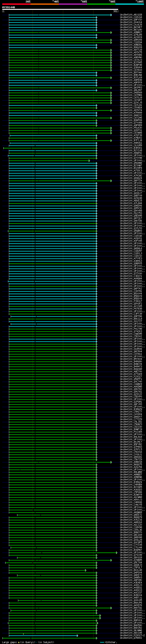Select the UniRef100_O01727 label
The image size is (146, 644).
click(x=131, y=321)
